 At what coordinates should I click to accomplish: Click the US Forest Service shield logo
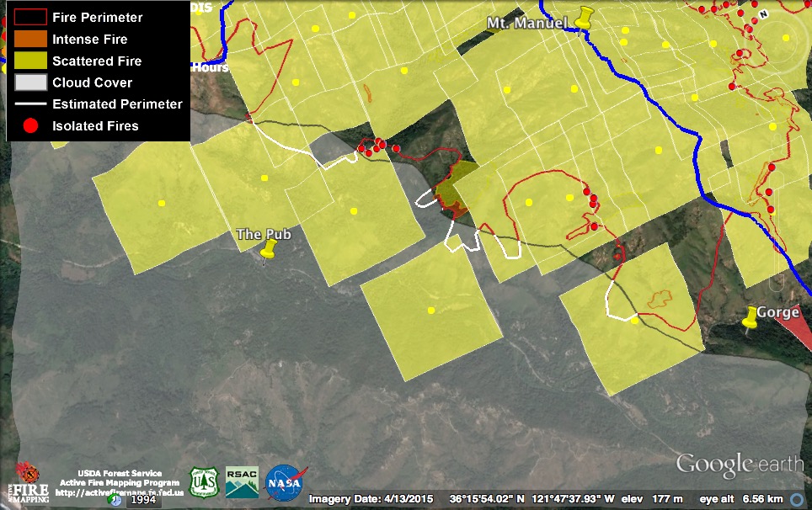[203, 482]
